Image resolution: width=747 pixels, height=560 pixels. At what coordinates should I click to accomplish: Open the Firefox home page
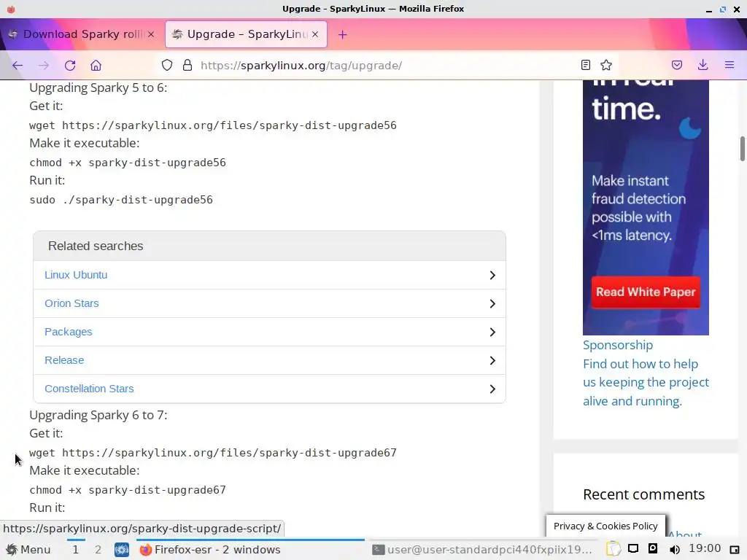point(96,65)
